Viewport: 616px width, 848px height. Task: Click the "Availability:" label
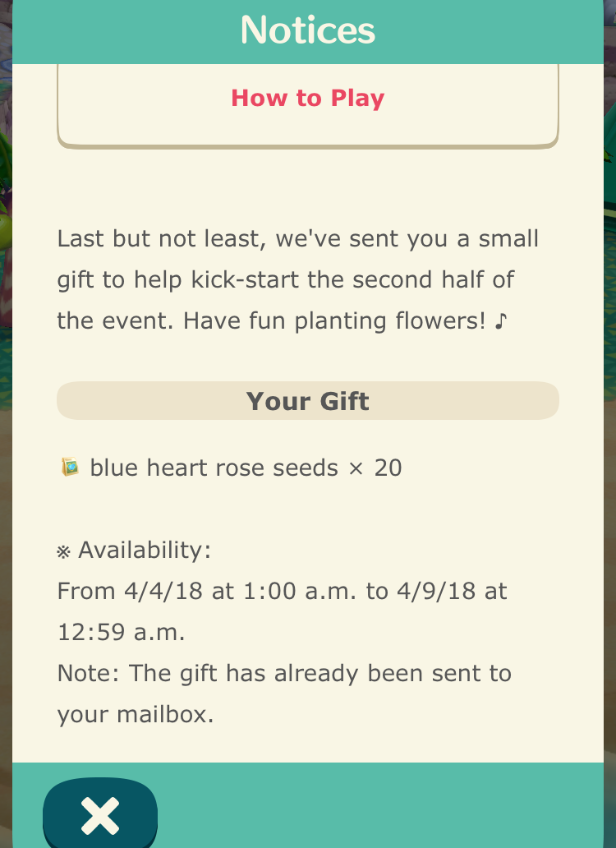145,551
